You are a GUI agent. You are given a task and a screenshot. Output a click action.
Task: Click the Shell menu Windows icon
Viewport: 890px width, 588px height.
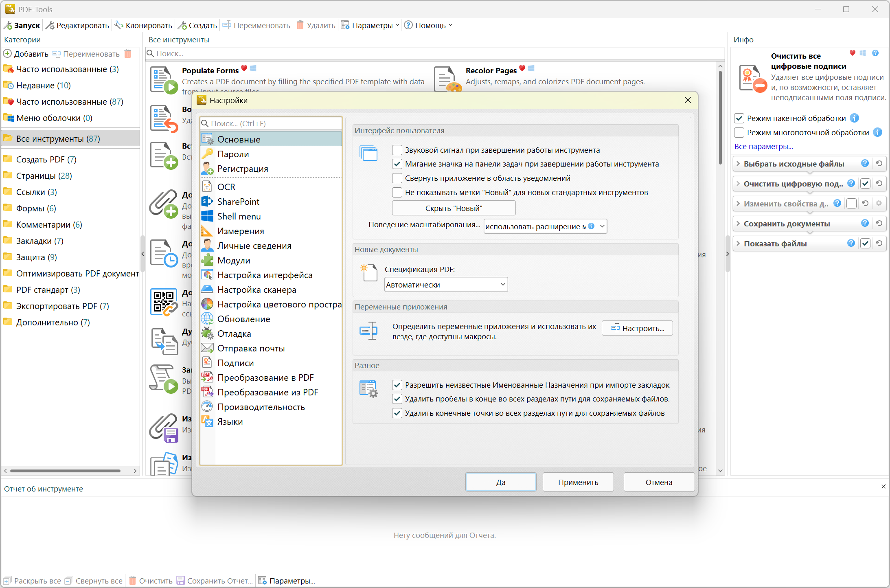pyautogui.click(x=207, y=216)
